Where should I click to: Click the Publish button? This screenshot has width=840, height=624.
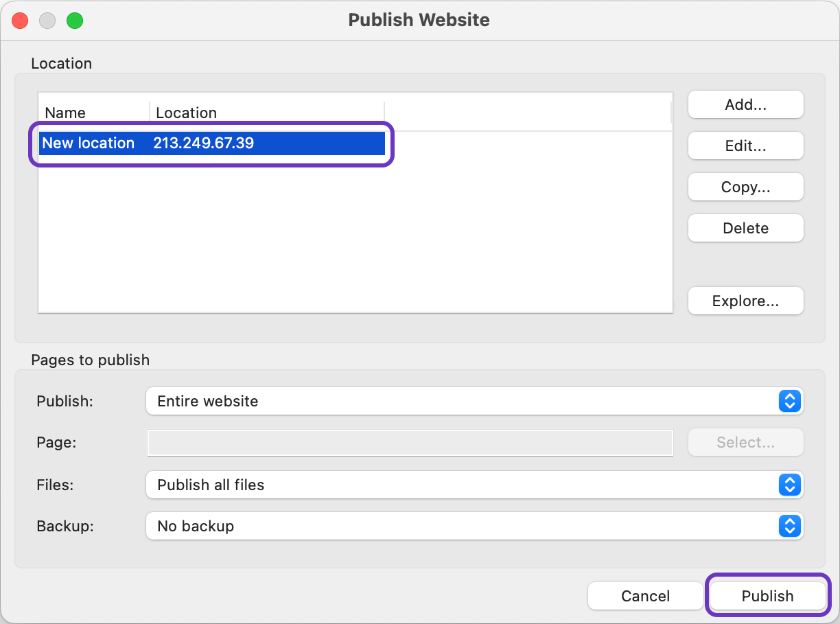(x=767, y=596)
